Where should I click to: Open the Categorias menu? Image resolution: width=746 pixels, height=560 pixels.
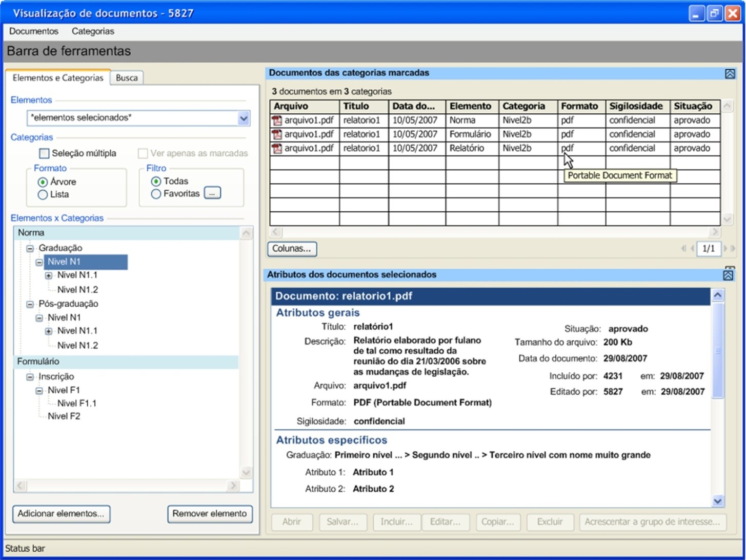point(93,31)
